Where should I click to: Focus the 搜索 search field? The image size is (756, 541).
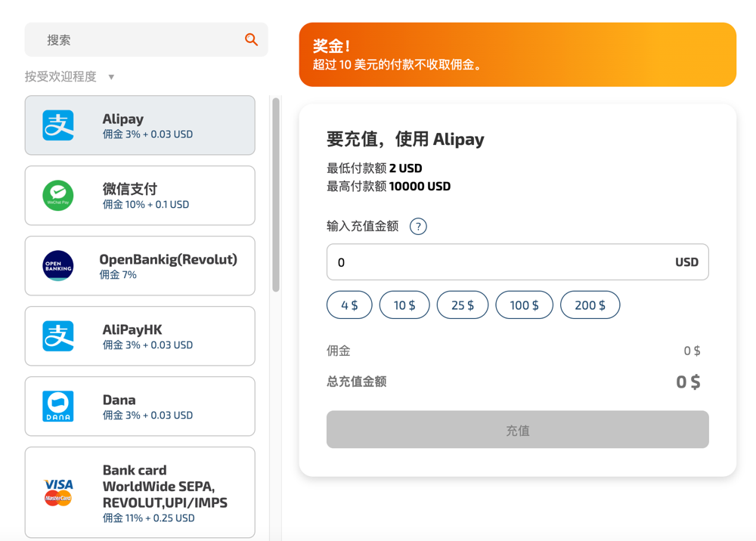(146, 39)
